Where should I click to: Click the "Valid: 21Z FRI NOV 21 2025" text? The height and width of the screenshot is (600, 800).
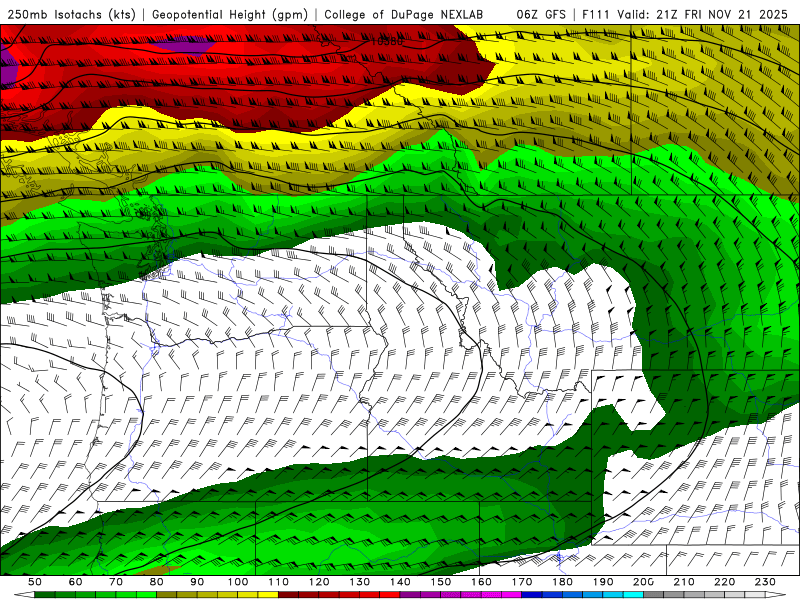703,14
